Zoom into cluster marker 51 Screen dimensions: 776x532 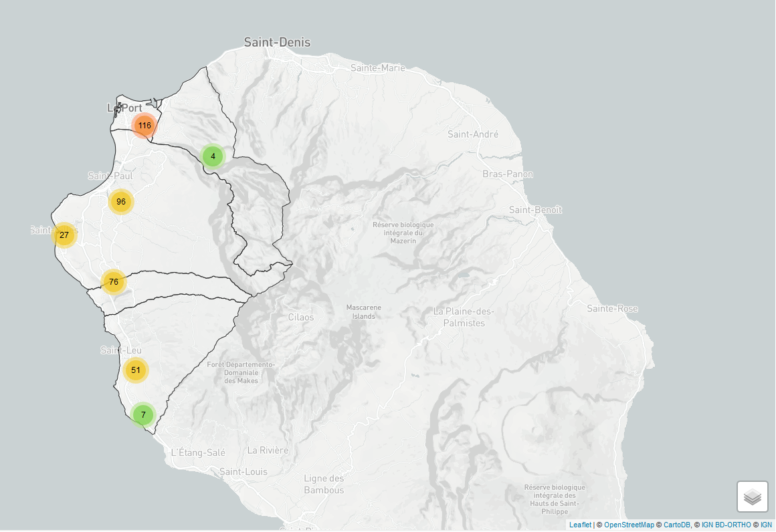[136, 370]
